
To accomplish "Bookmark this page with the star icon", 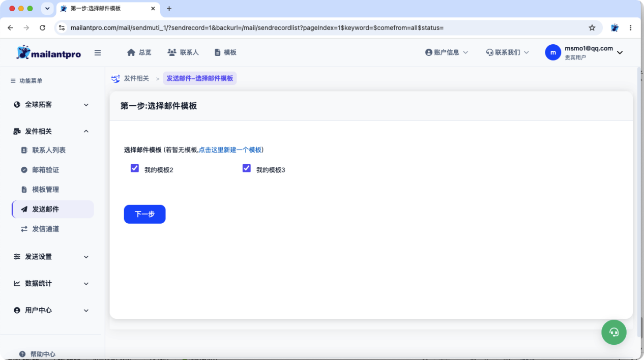I will tap(592, 28).
